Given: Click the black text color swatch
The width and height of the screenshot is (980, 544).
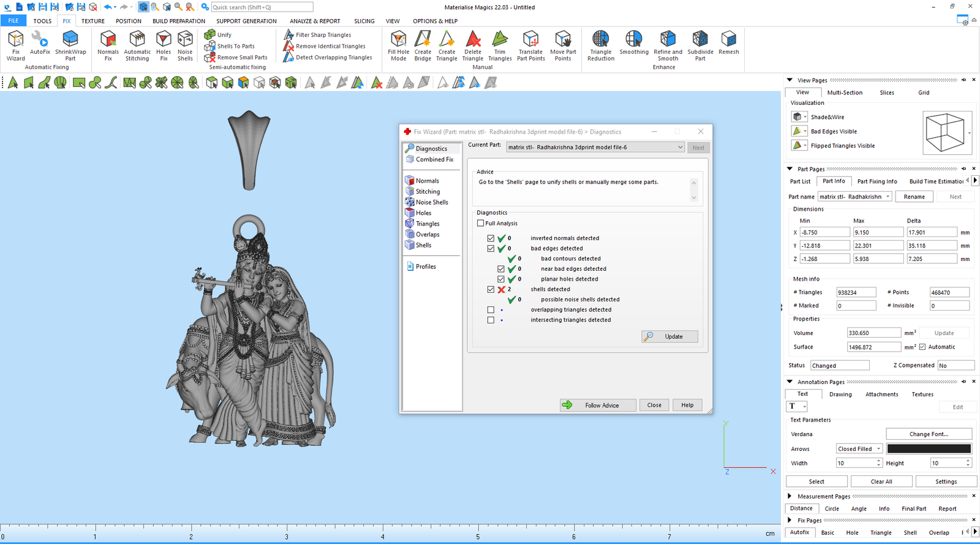Looking at the screenshot, I should pyautogui.click(x=929, y=449).
